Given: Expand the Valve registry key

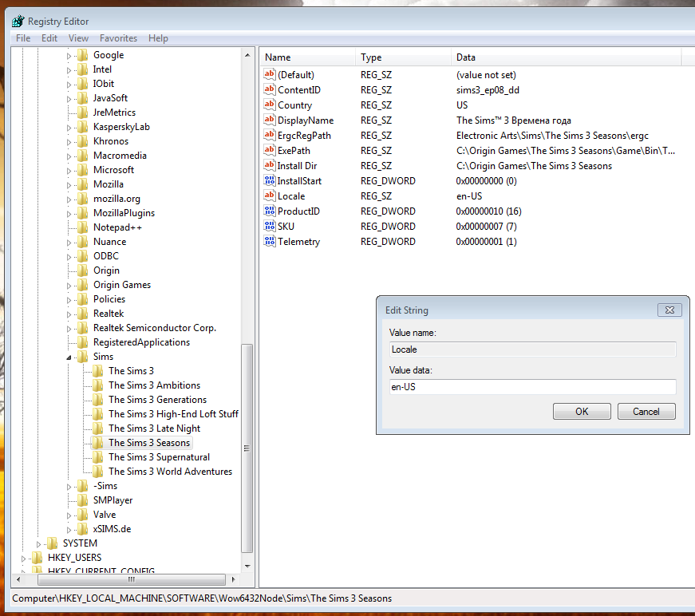Looking at the screenshot, I should 69,515.
